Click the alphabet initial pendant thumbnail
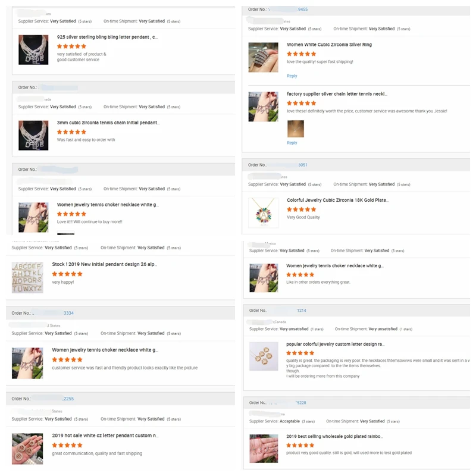The image size is (476, 476). (27, 277)
